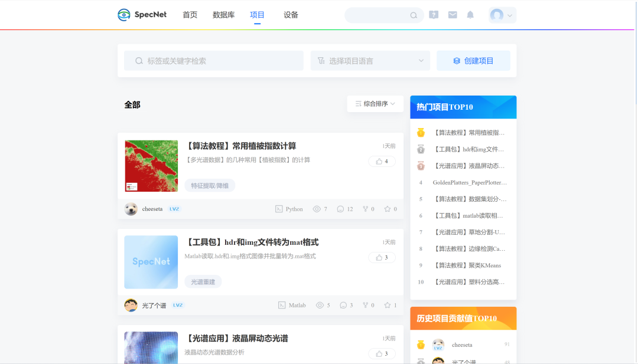The image size is (638, 364).
Task: Expand the 选择项目语言 language selector
Action: click(x=370, y=60)
